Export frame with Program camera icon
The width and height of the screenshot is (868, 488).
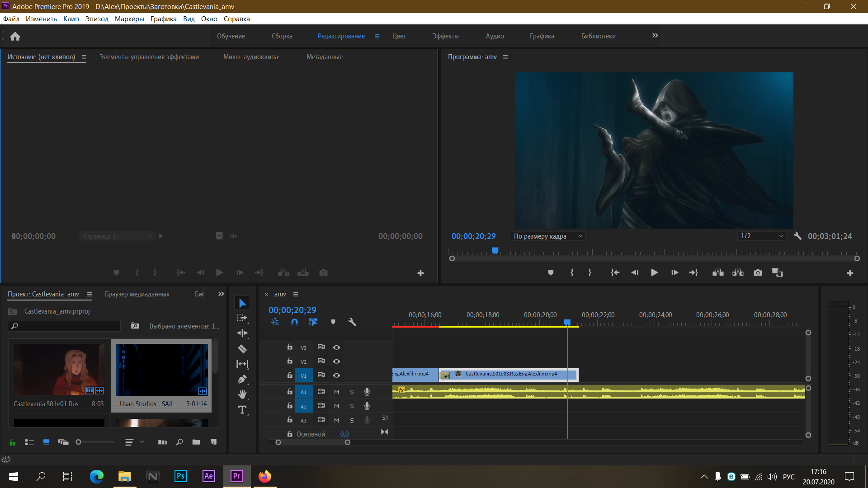point(758,272)
